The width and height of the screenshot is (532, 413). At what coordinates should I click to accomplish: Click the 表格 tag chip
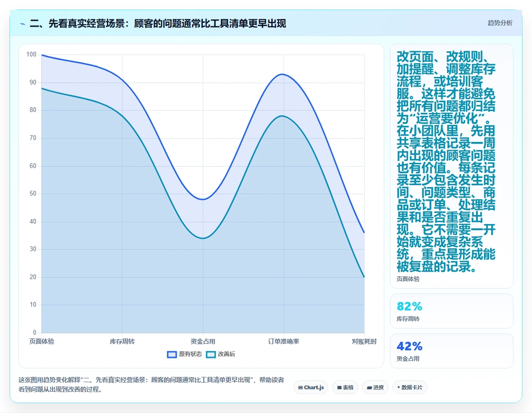(x=345, y=387)
